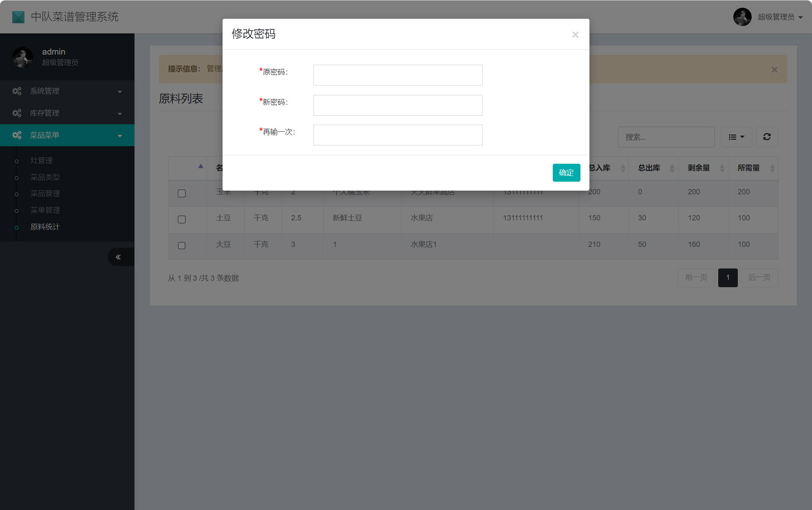
Task: Go to 后一页 pagination button
Action: (759, 277)
